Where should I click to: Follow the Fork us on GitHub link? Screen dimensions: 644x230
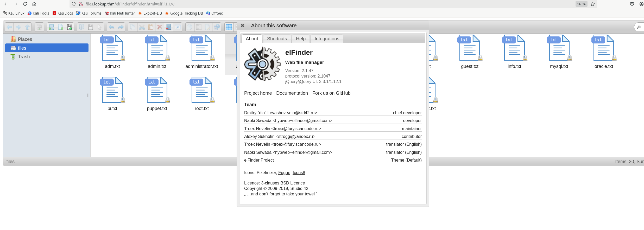pos(331,93)
